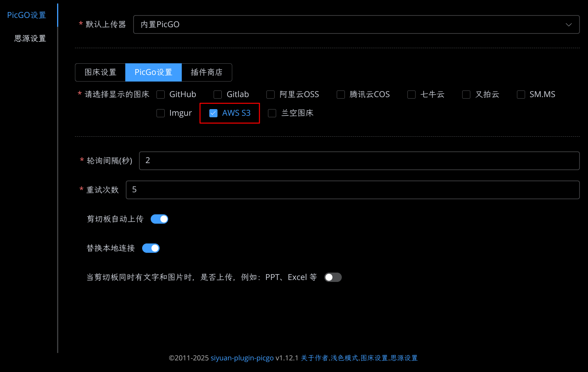
Task: Click the 关于作者 footer link
Action: point(315,358)
